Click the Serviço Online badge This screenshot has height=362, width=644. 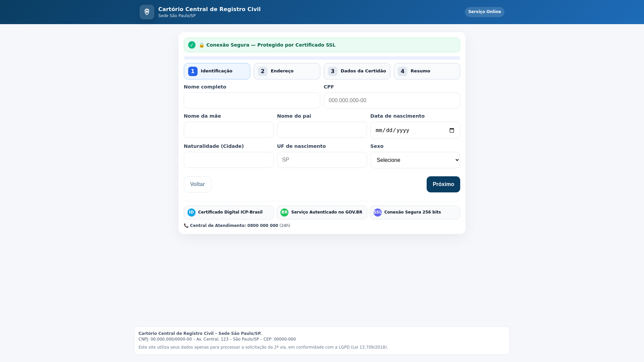[x=485, y=12]
